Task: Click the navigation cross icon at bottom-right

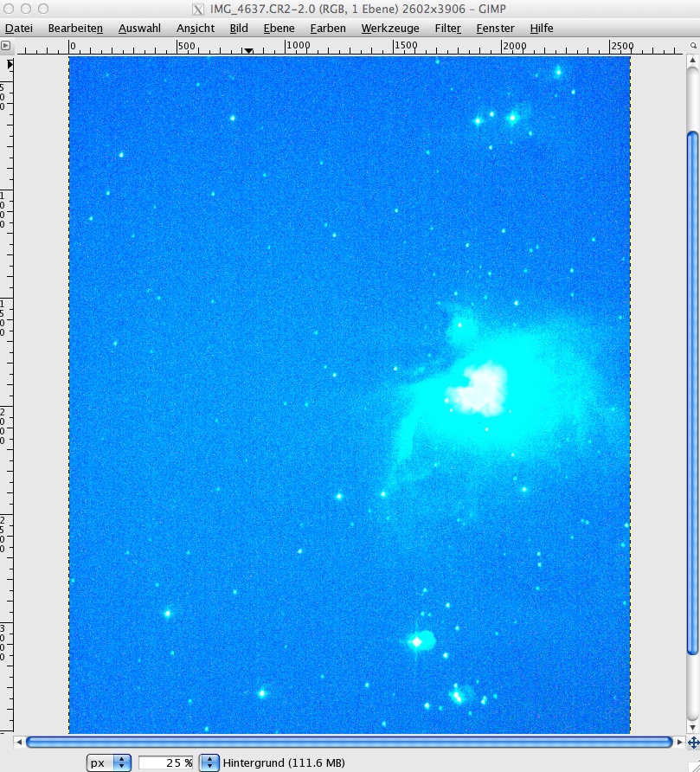Action: pos(692,743)
